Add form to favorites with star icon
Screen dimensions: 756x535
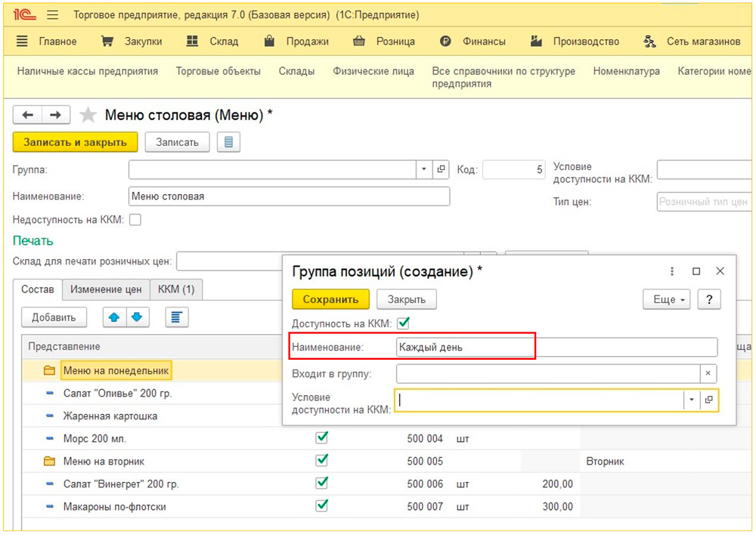point(88,115)
